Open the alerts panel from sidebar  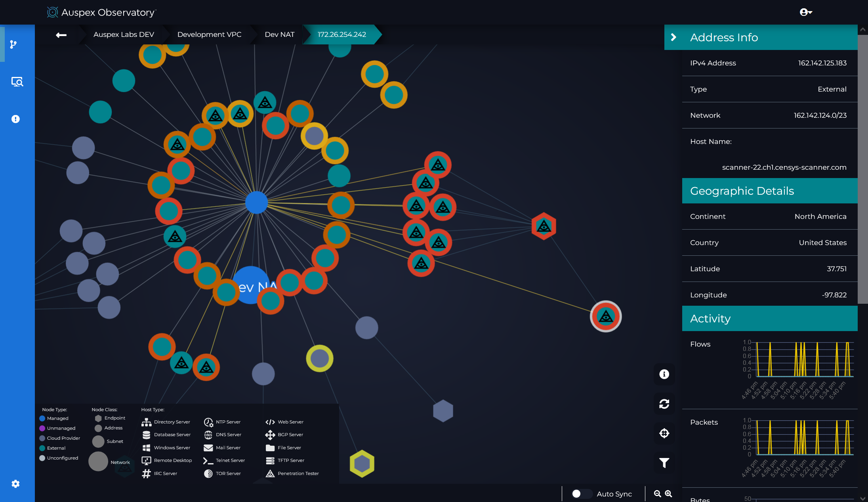pyautogui.click(x=15, y=119)
